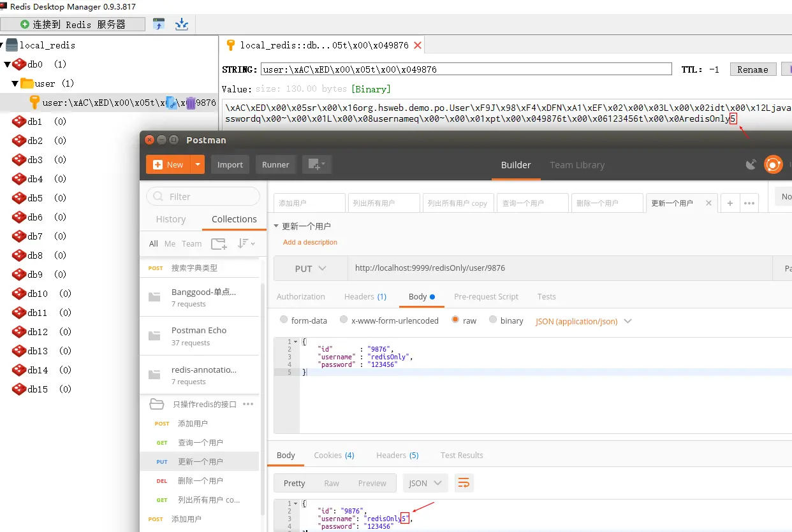Open the Authorization request tab
792x532 pixels.
(x=301, y=296)
